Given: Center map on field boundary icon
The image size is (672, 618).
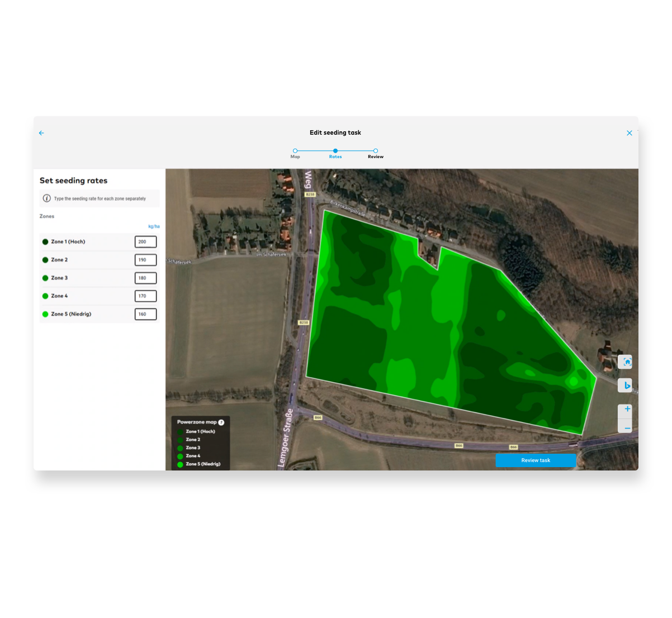Looking at the screenshot, I should (x=625, y=362).
